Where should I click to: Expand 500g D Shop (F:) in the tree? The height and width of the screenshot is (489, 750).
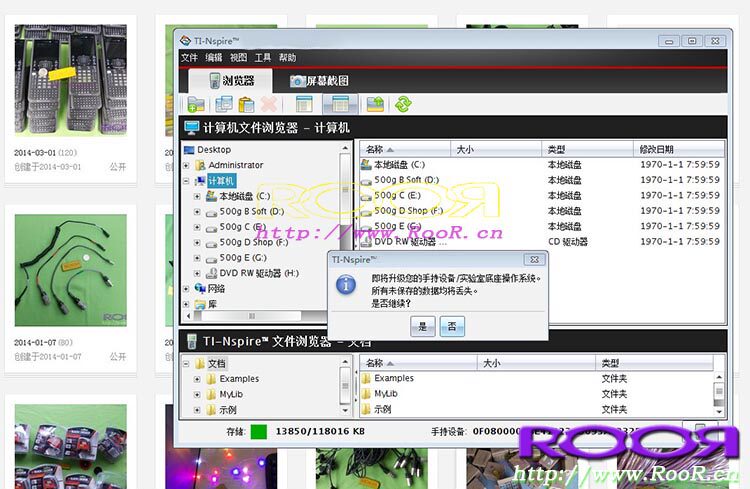pos(197,243)
